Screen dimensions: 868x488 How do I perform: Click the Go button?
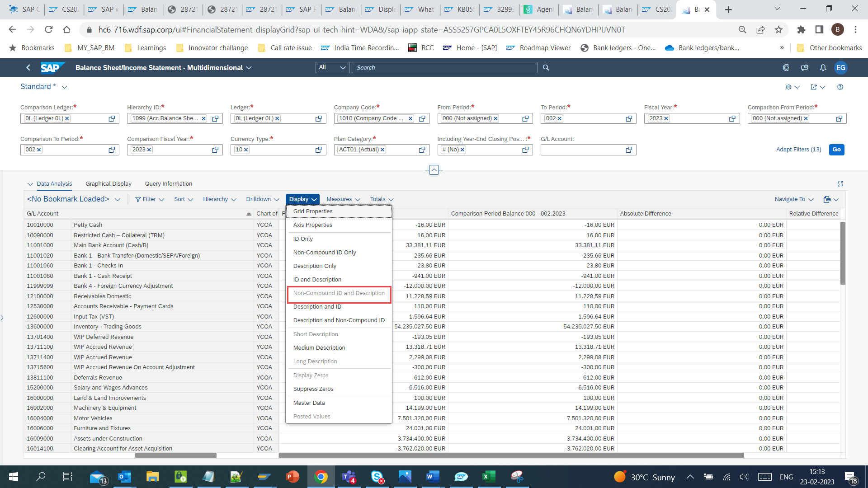pyautogui.click(x=837, y=150)
